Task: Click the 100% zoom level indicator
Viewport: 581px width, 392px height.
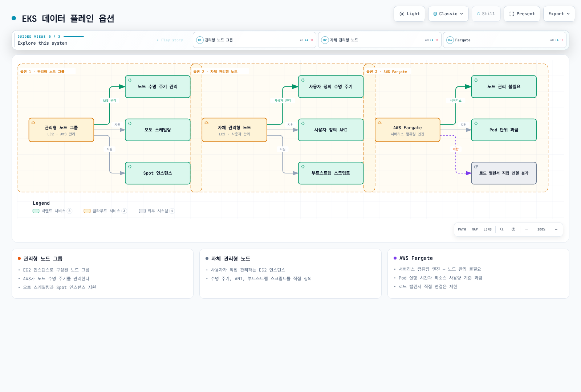Action: coord(541,229)
